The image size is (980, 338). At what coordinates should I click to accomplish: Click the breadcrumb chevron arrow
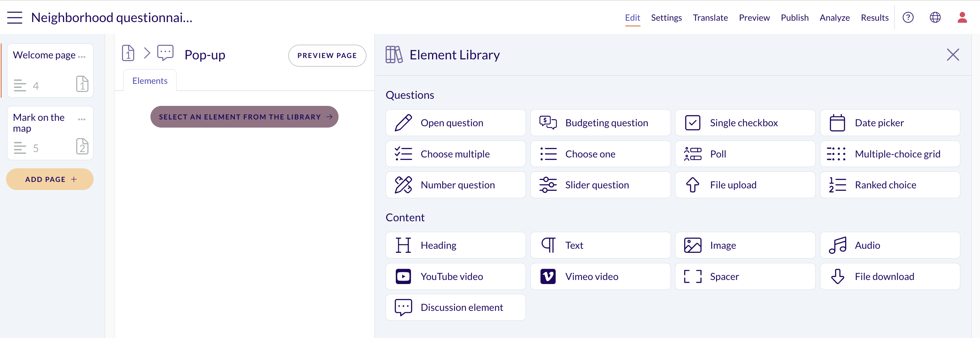[x=147, y=53]
